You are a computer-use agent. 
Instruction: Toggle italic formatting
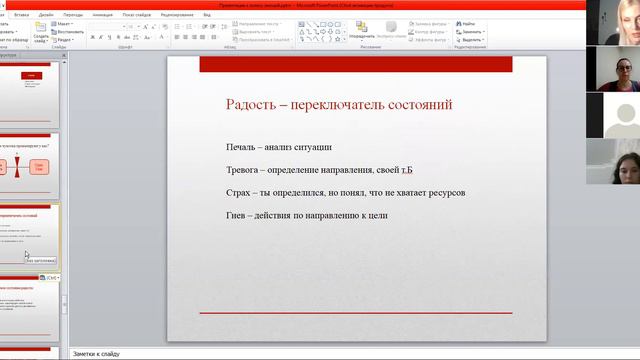pos(101,37)
